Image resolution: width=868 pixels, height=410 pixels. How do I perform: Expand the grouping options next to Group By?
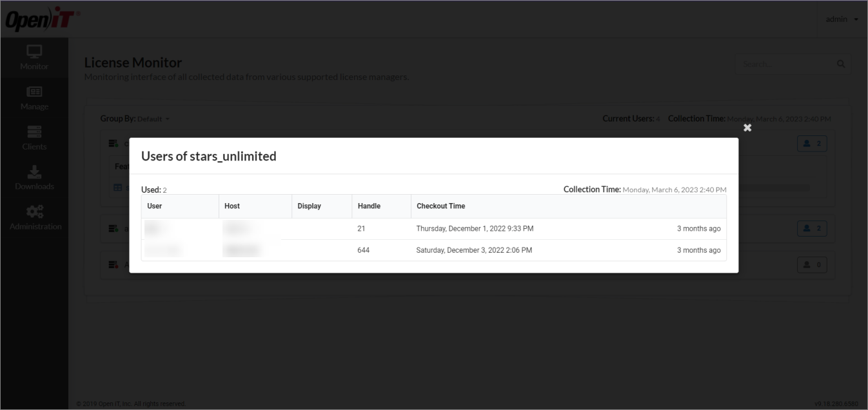point(167,119)
